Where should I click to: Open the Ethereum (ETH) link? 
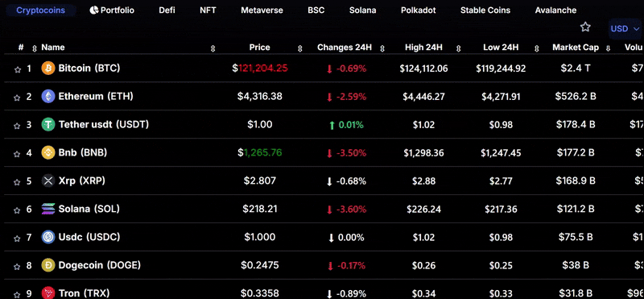point(96,96)
